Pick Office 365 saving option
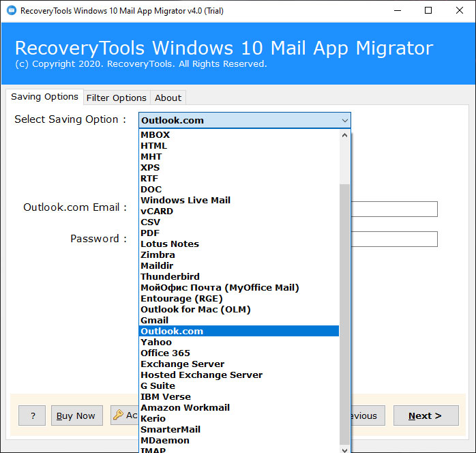This screenshot has width=476, height=453. [239, 353]
